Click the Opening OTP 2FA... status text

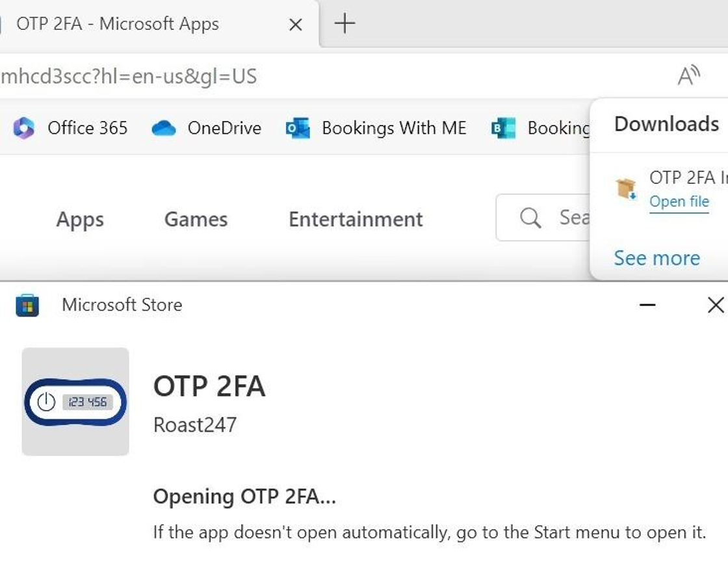tap(244, 497)
